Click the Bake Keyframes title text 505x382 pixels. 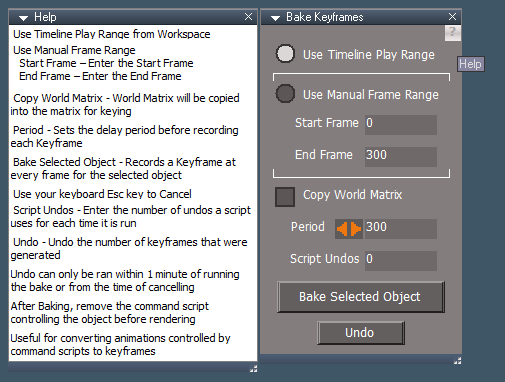(325, 17)
